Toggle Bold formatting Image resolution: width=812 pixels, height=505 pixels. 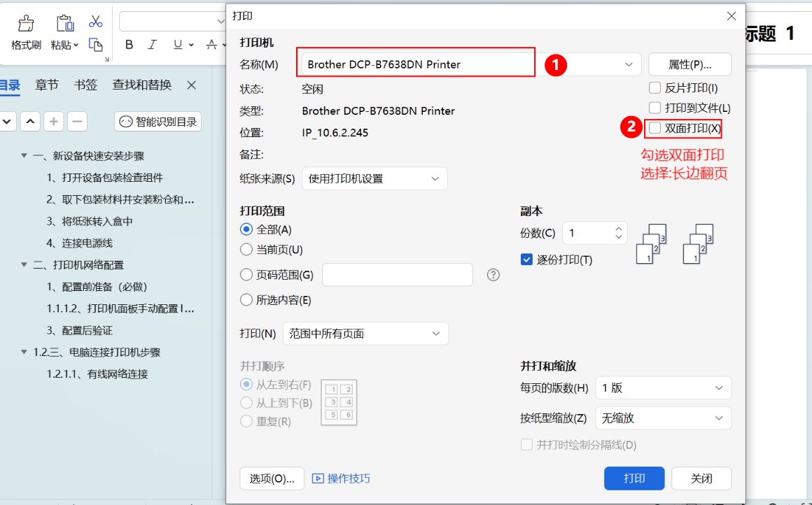coord(129,45)
